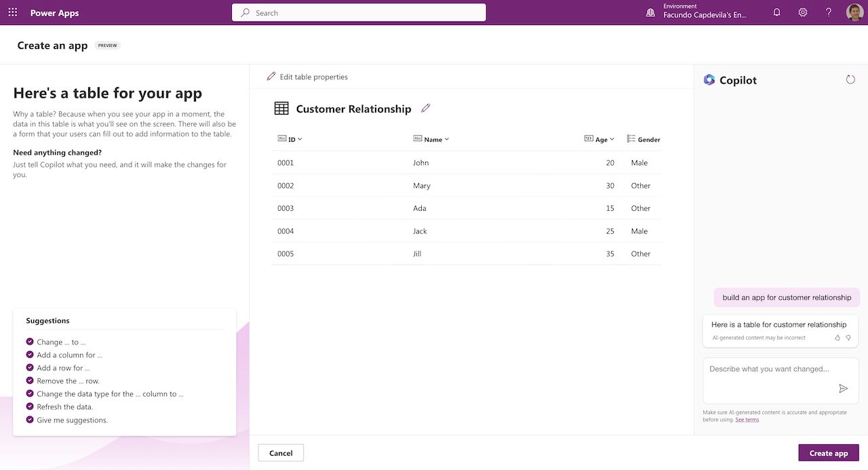The height and width of the screenshot is (470, 868).
Task: Click pencil icon beside Customer Relationship title
Action: pyautogui.click(x=426, y=109)
